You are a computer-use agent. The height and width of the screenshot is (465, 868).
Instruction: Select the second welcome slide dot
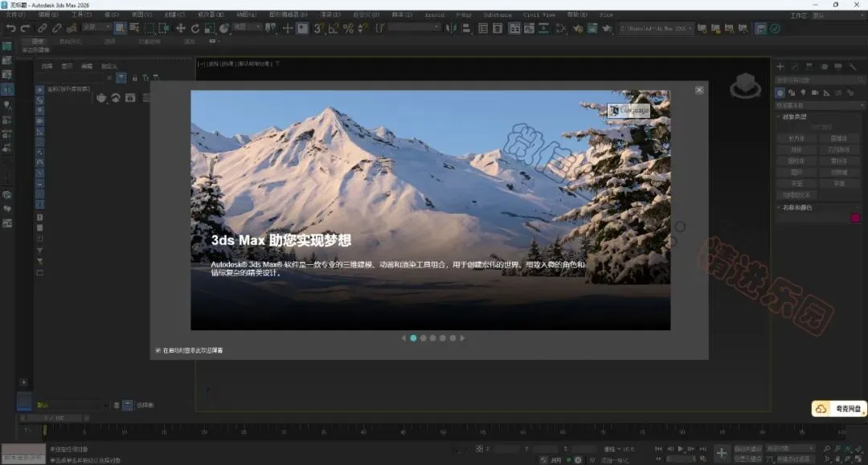423,338
